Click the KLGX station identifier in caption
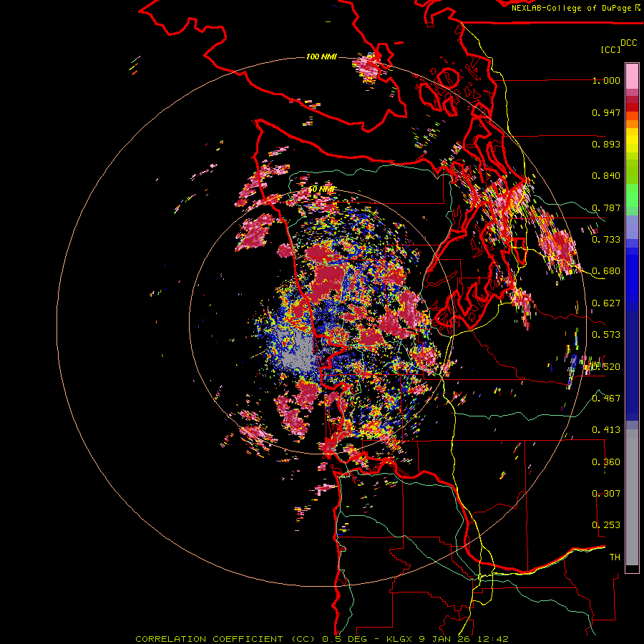This screenshot has width=644, height=644. click(x=401, y=639)
